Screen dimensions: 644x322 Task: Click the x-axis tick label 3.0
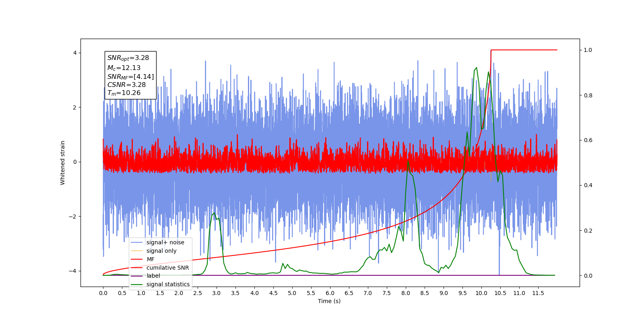point(217,293)
